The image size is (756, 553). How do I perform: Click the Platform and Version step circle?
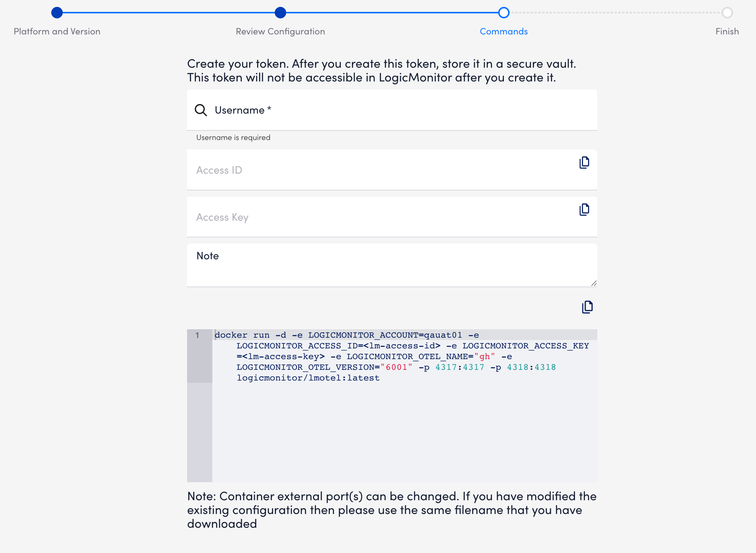tap(57, 13)
